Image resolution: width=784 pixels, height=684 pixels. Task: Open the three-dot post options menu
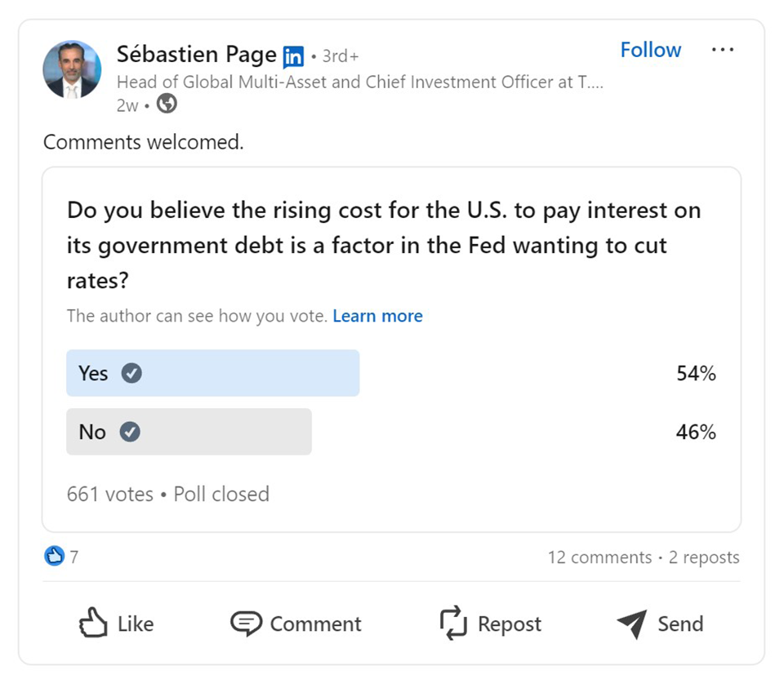coord(722,50)
